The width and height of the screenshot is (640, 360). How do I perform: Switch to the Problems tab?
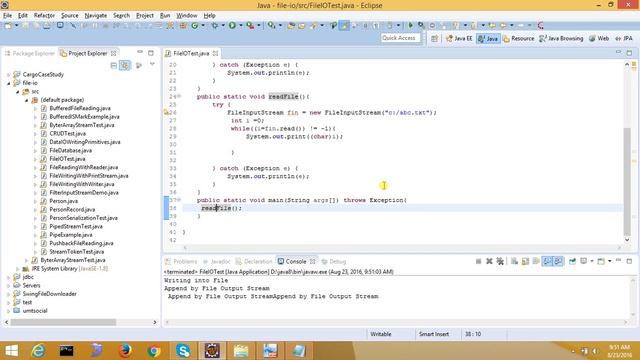tap(181, 261)
